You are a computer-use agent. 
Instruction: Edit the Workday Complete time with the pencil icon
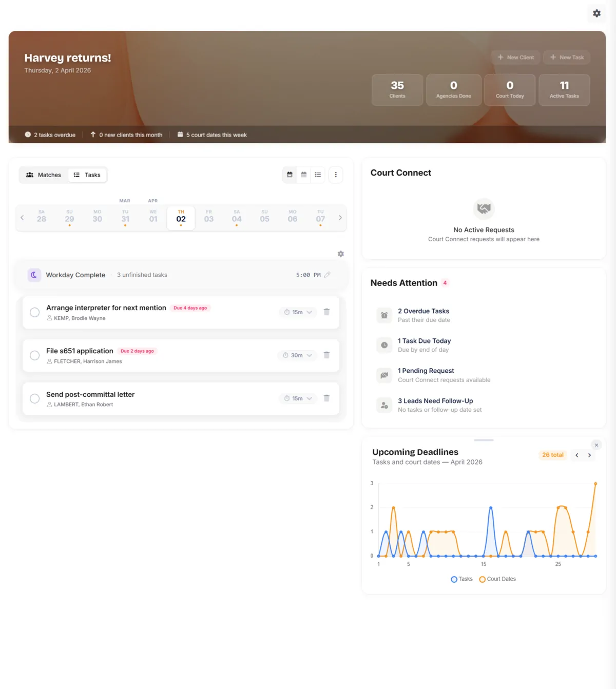328,275
